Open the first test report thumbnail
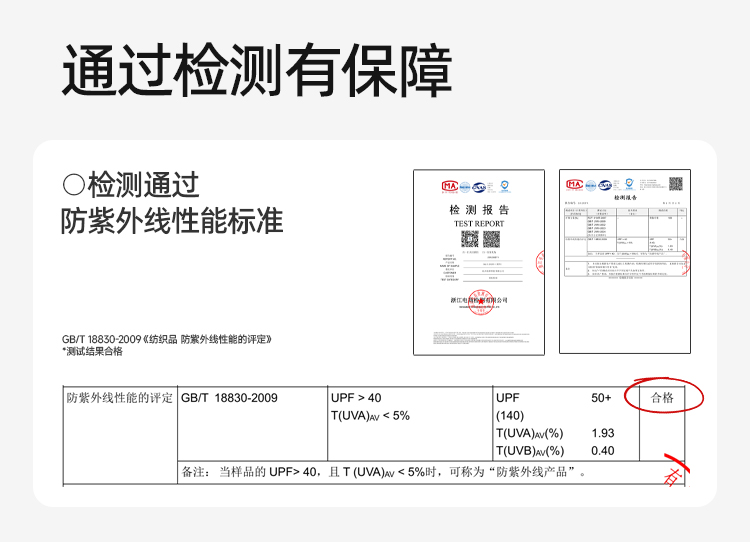The image size is (750, 542). tap(478, 261)
